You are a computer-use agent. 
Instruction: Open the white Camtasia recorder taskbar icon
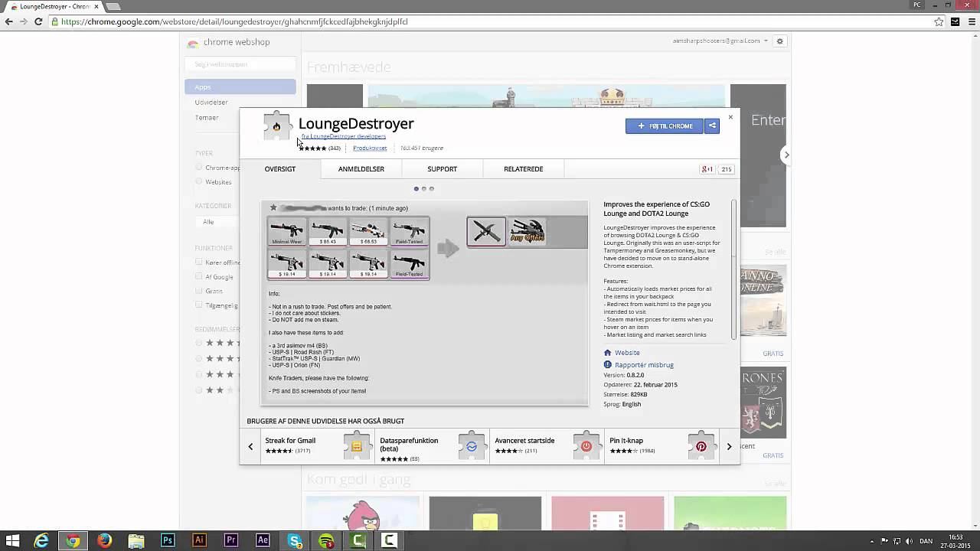click(x=390, y=541)
